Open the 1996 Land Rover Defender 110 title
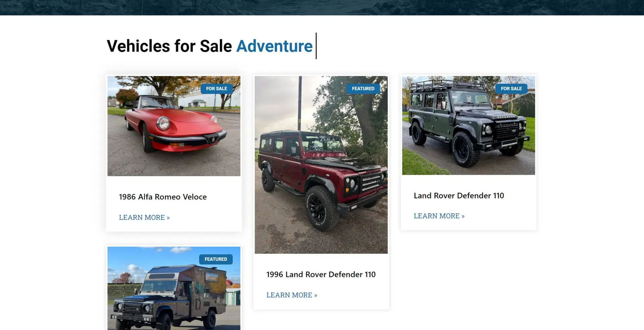This screenshot has height=330, width=644. click(321, 274)
